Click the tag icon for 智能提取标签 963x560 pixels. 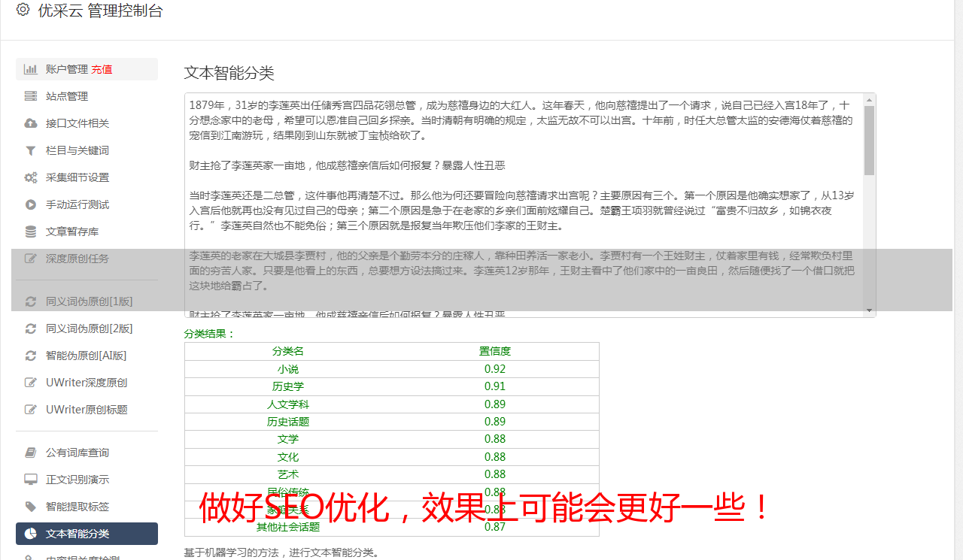31,507
